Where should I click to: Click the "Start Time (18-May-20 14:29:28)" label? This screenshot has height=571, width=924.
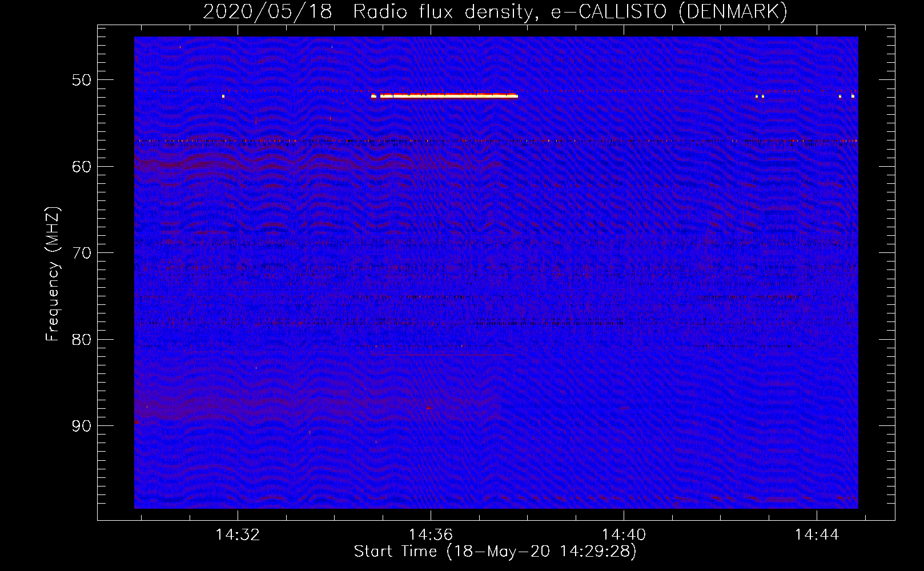(495, 552)
